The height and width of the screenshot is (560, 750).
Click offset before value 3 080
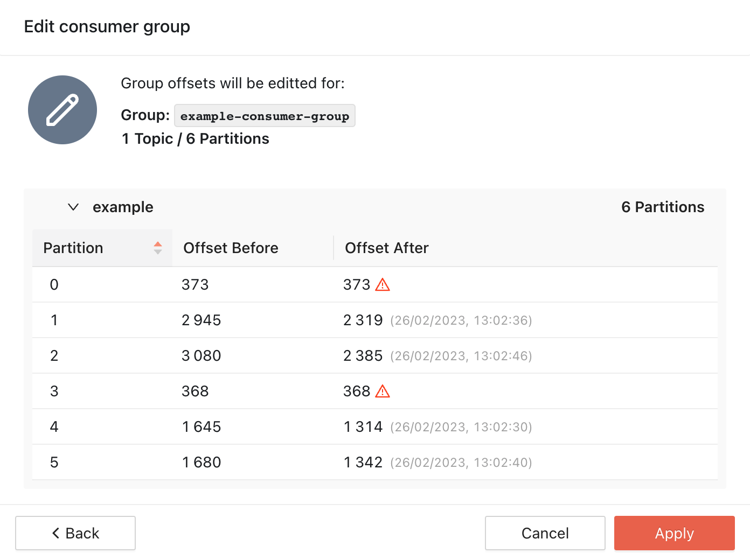point(202,355)
